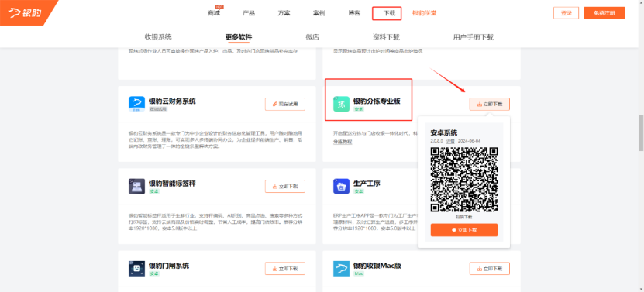Image resolution: width=644 pixels, height=292 pixels.
Task: Click the 生产工序 title
Action: click(x=367, y=183)
